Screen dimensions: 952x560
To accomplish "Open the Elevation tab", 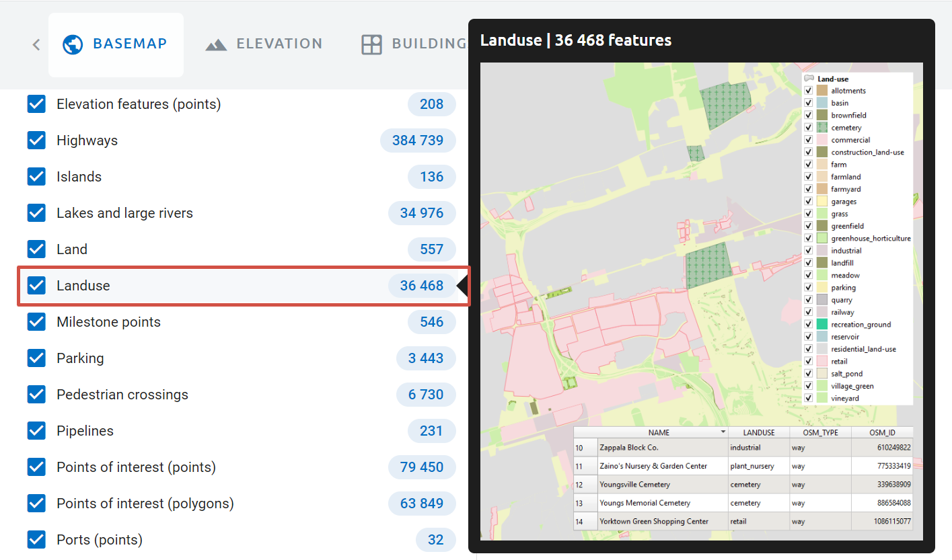I will click(x=279, y=44).
